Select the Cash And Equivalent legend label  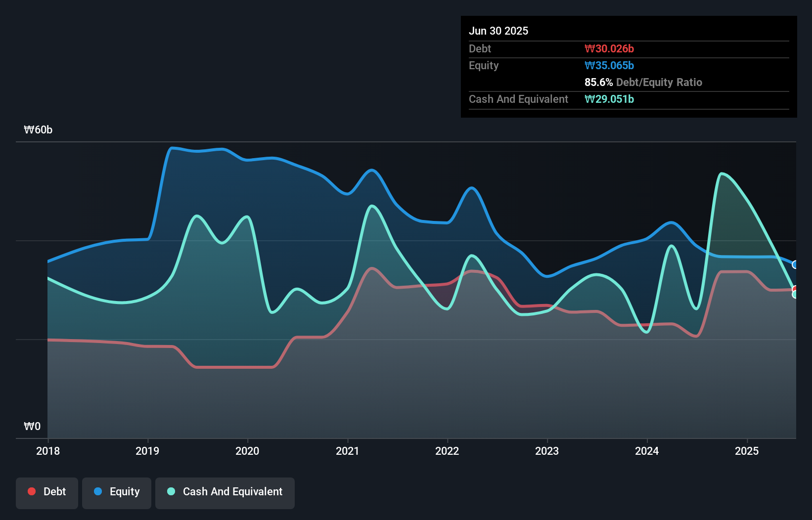(x=232, y=491)
